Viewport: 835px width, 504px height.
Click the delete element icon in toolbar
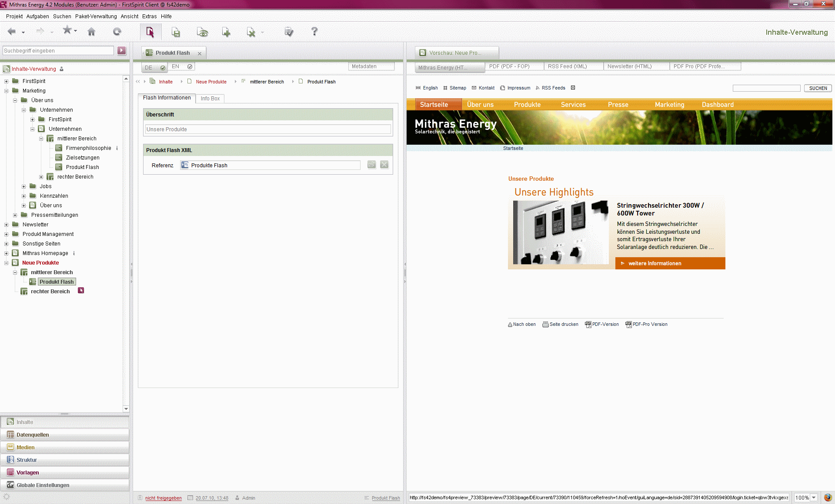tap(251, 32)
